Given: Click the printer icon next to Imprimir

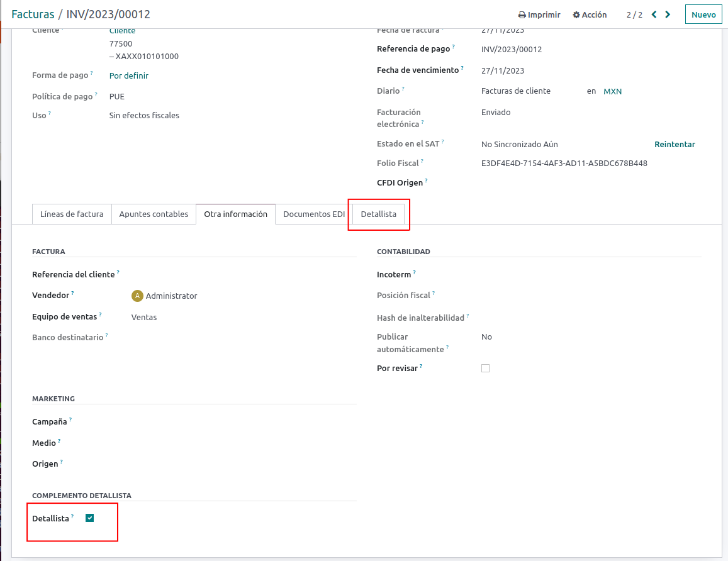Looking at the screenshot, I should (522, 15).
